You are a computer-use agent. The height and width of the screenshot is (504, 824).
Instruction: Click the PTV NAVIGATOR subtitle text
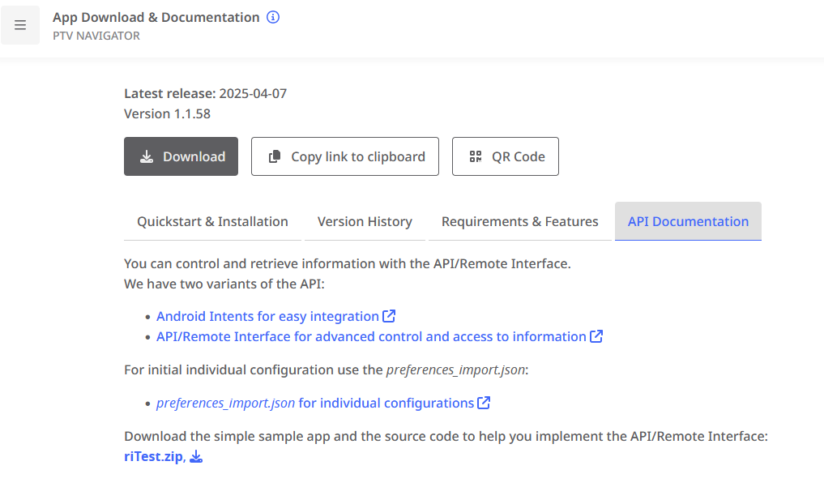pyautogui.click(x=96, y=36)
